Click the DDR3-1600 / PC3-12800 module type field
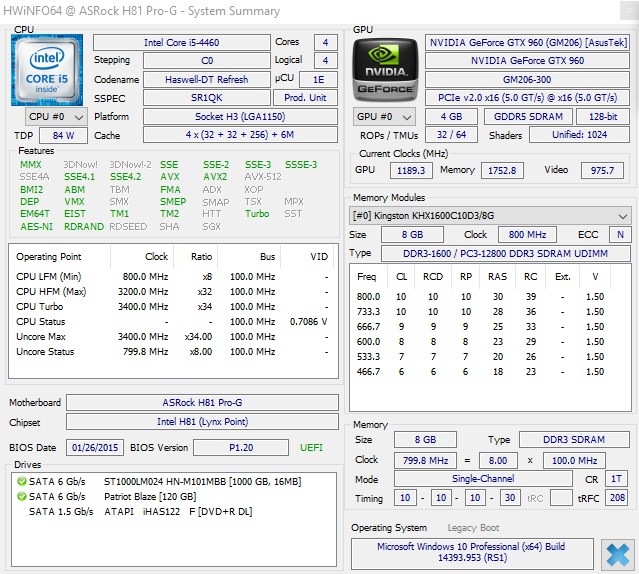 505,253
